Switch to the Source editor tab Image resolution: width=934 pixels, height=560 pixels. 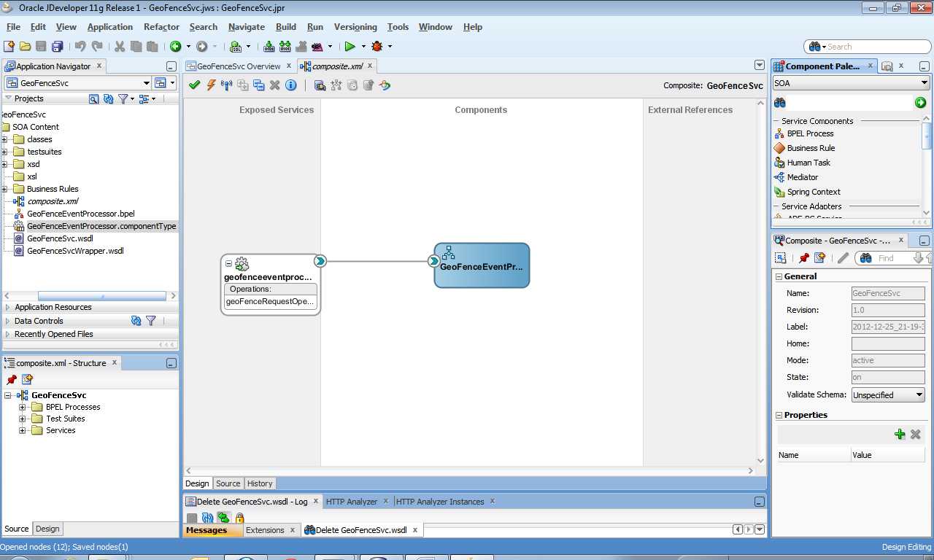(228, 483)
